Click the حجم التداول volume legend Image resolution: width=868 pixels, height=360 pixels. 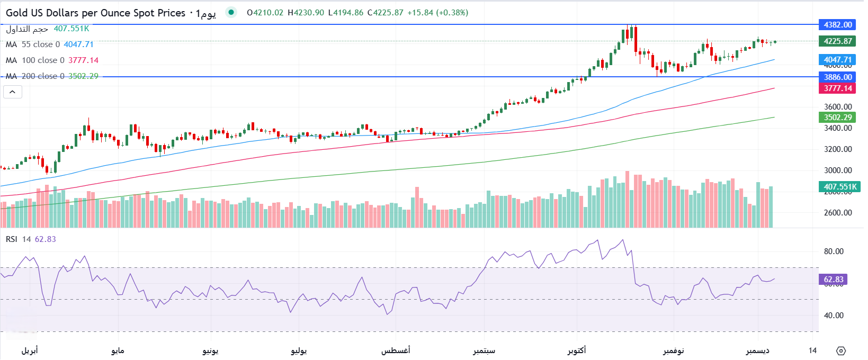tap(27, 29)
